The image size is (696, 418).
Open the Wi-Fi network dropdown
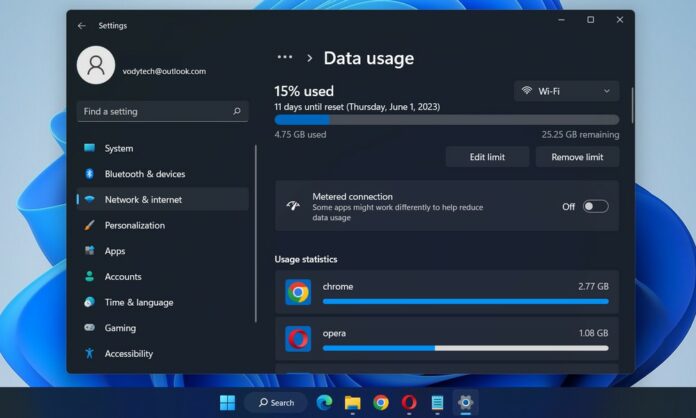(566, 91)
